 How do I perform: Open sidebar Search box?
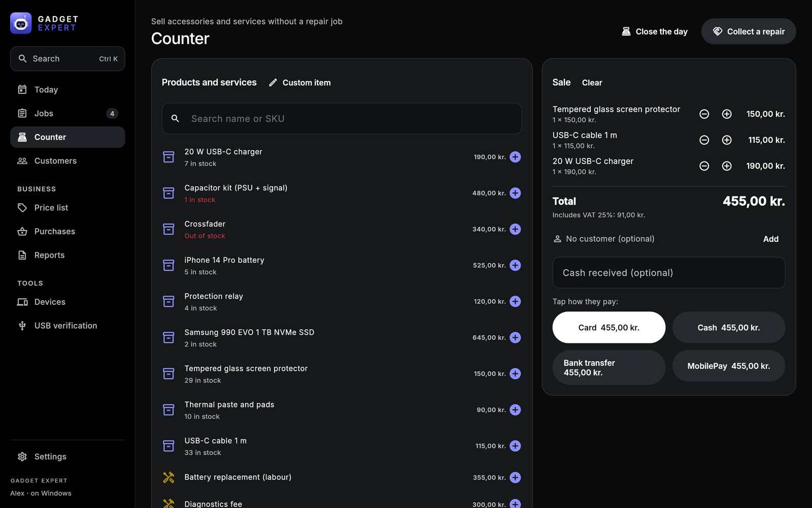point(67,59)
